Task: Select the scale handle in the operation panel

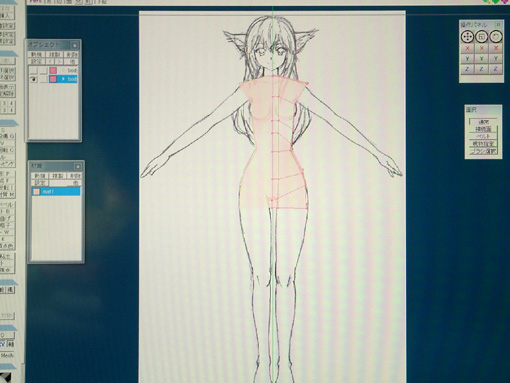Action: (482, 37)
